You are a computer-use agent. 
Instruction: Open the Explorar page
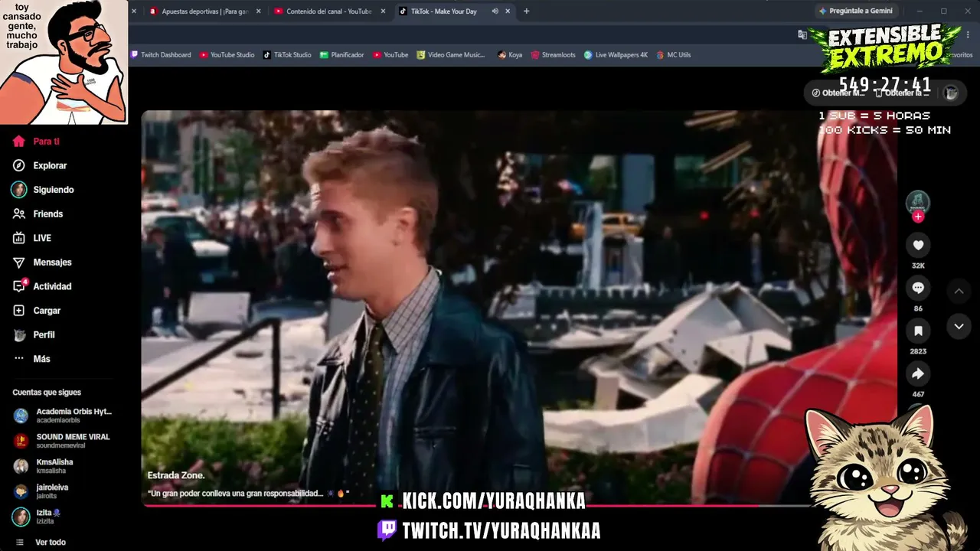pos(41,165)
